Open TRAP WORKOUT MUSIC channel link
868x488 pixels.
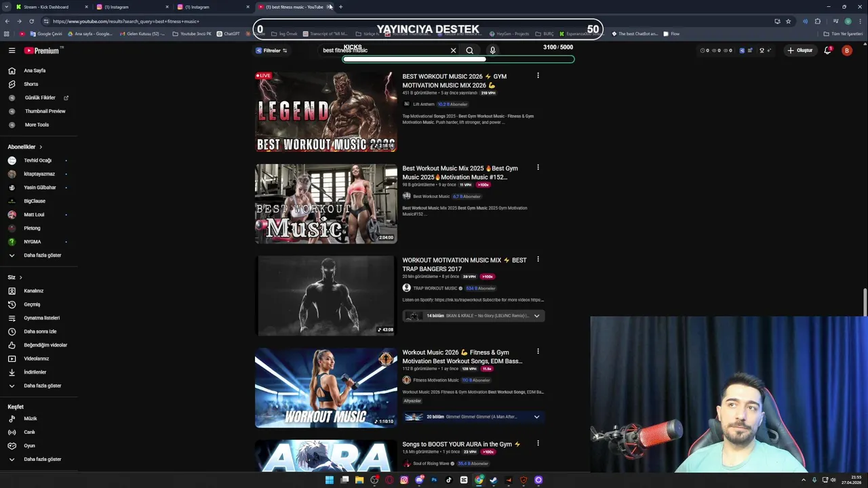(435, 288)
